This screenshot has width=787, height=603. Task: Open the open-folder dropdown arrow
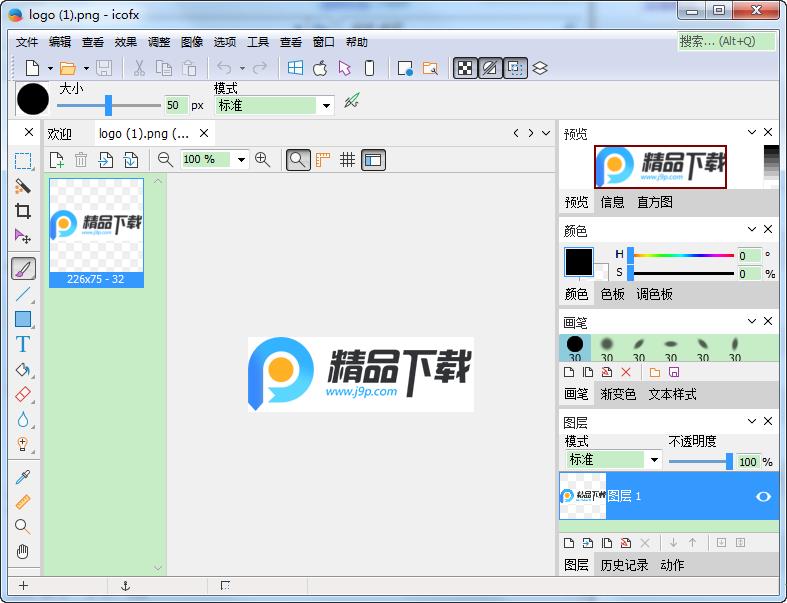(86, 68)
